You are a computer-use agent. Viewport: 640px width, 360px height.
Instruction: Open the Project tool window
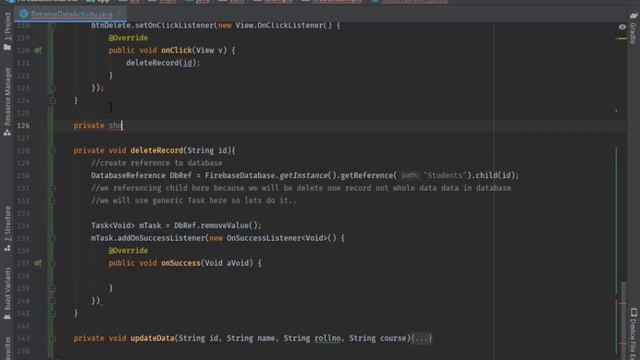pyautogui.click(x=7, y=31)
